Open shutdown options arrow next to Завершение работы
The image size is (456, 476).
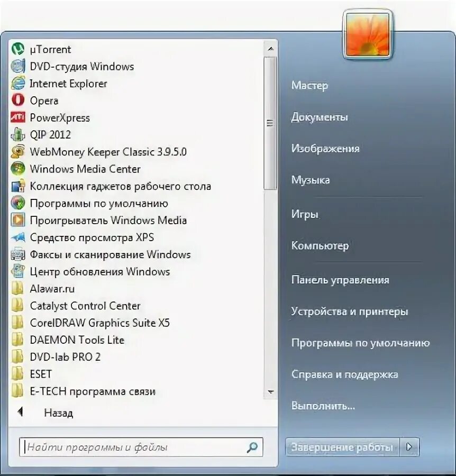pyautogui.click(x=409, y=447)
